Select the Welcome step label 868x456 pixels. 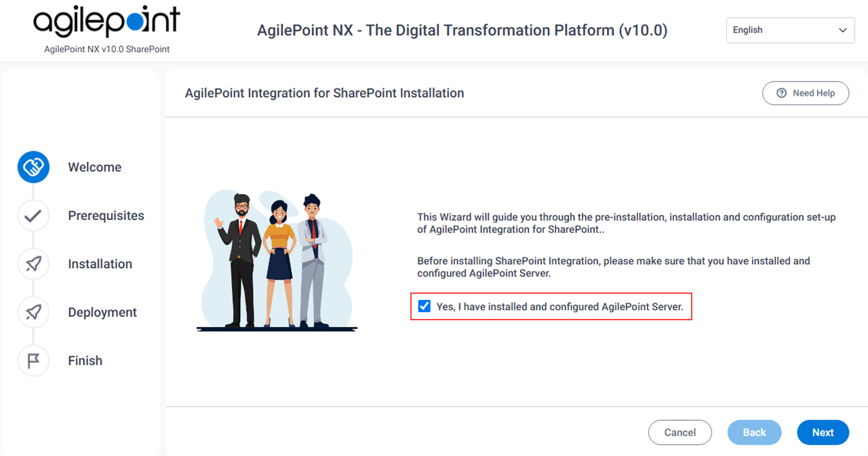coord(95,167)
